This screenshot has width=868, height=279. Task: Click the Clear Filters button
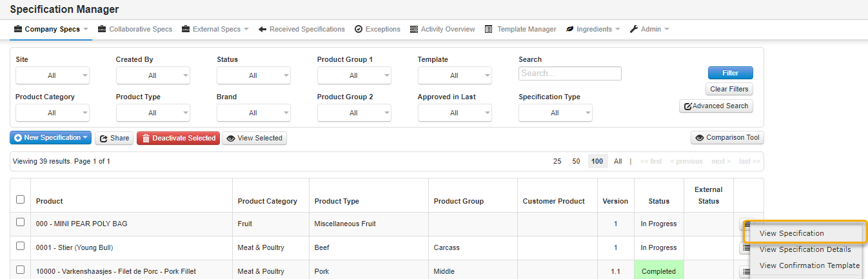pyautogui.click(x=728, y=89)
